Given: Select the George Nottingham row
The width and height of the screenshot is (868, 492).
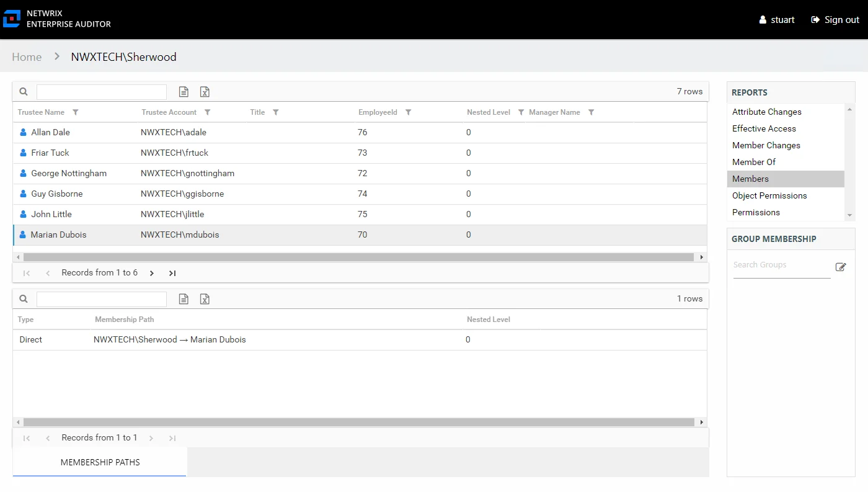Looking at the screenshot, I should click(x=360, y=173).
